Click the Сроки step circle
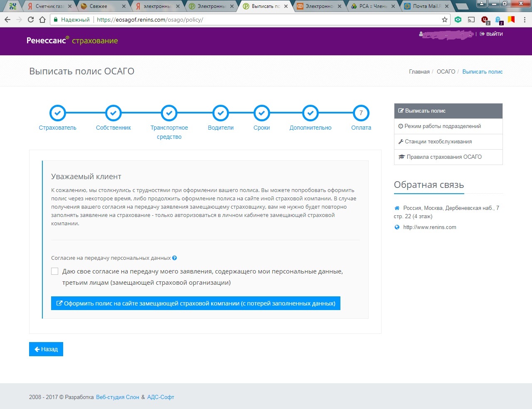 click(x=262, y=113)
